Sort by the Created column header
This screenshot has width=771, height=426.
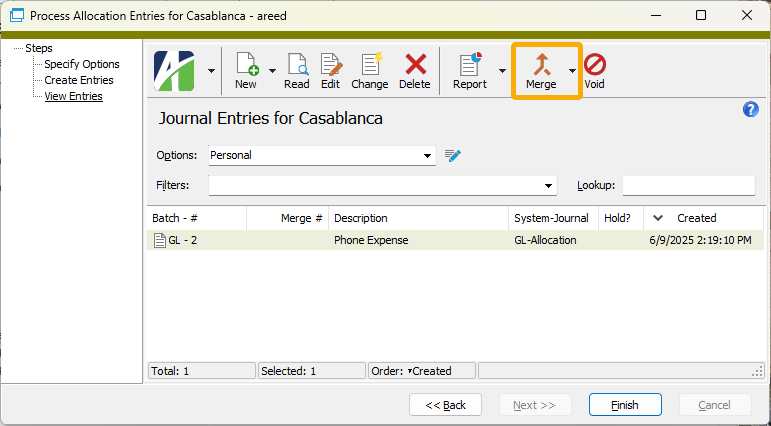pos(696,218)
